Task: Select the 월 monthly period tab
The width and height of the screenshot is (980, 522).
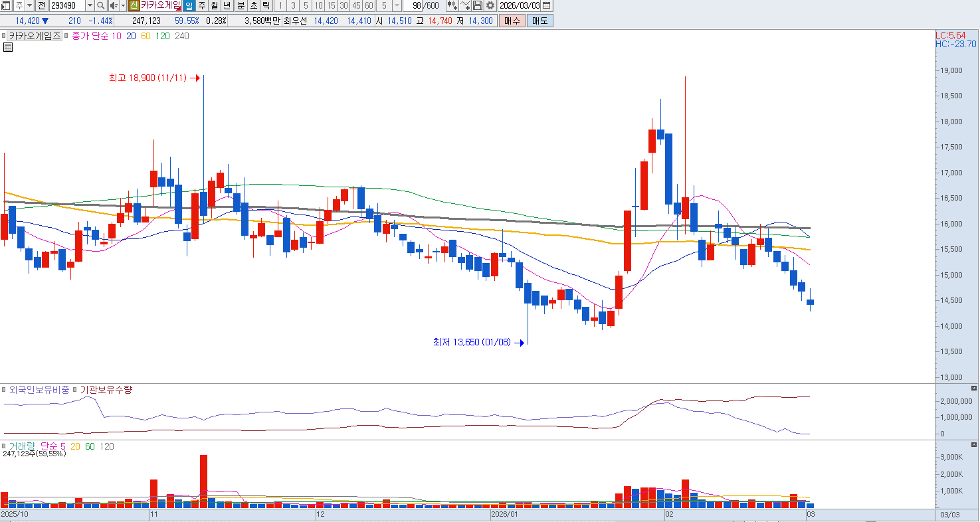Action: [215, 5]
